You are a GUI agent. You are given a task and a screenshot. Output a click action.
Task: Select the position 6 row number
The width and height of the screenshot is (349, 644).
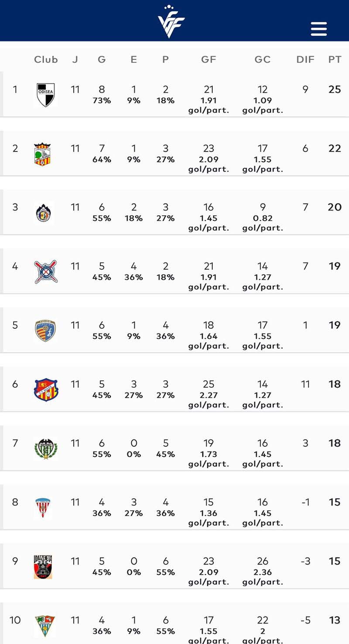15,384
